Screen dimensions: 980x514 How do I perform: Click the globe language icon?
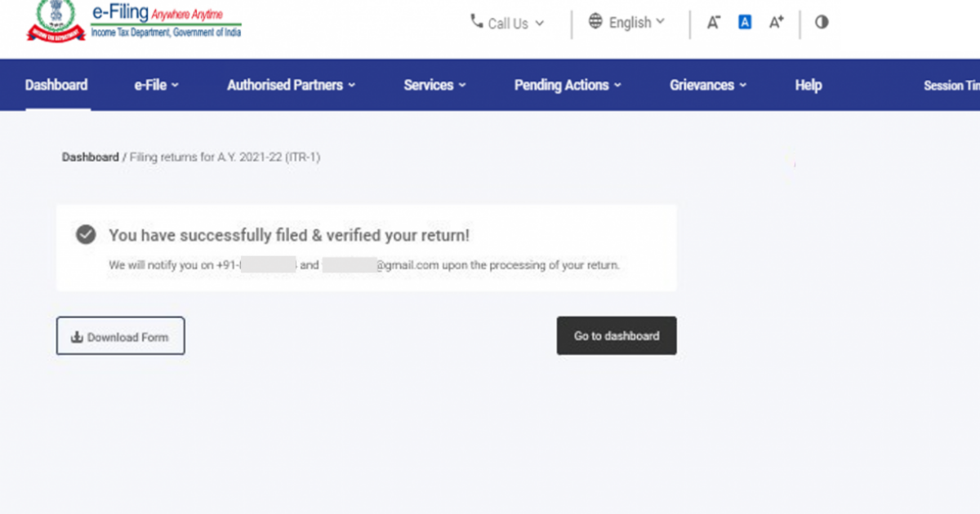tap(595, 21)
